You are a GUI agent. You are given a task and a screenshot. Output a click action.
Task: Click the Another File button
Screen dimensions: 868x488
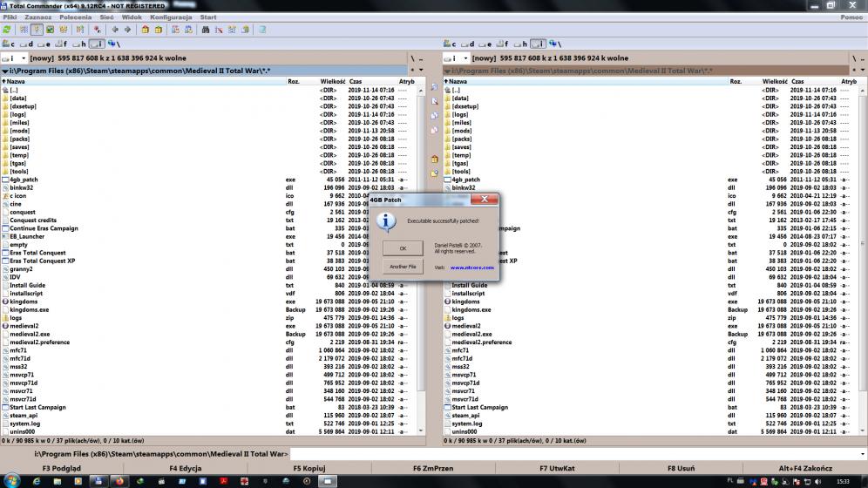tap(402, 266)
